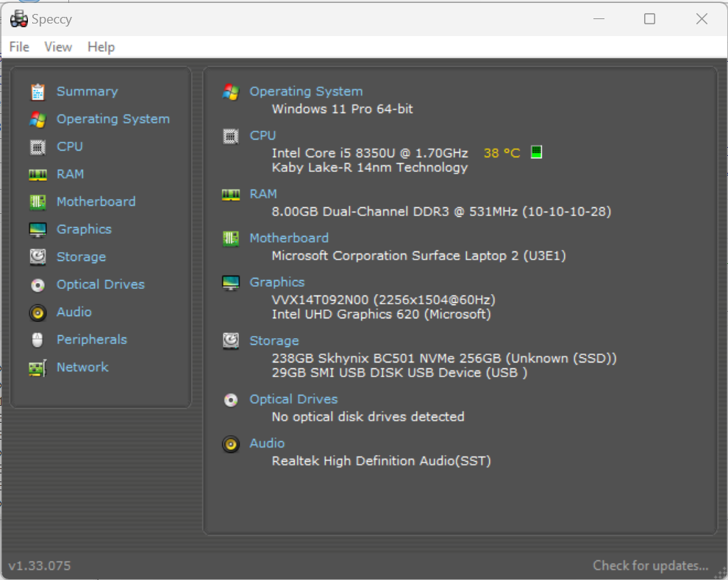Click the Skhynix BC501 NVMe drive text

point(444,358)
